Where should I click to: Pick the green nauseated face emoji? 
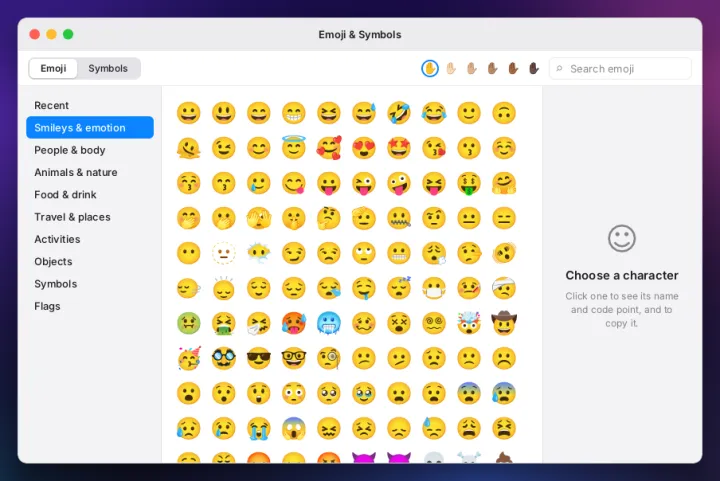tap(188, 324)
